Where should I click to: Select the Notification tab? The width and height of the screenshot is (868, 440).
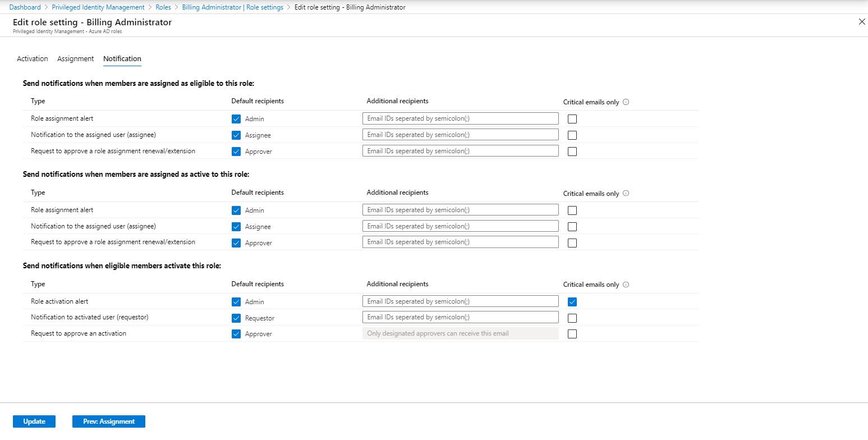122,59
